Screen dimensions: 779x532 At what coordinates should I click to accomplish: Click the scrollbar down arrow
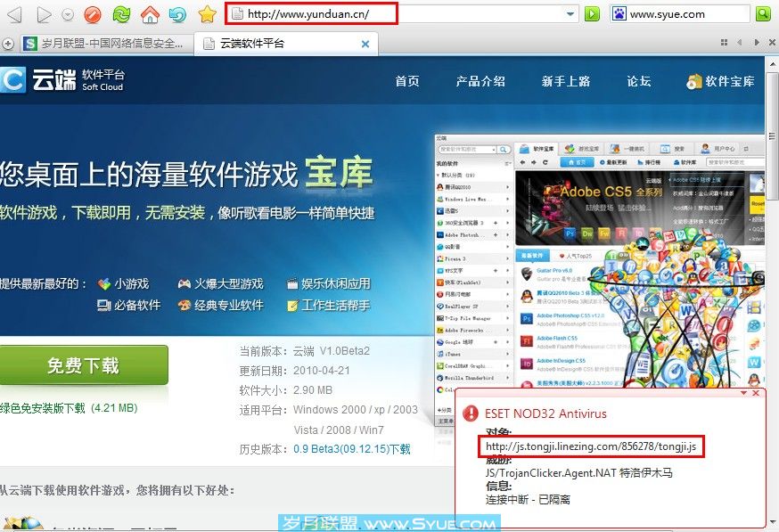point(772,522)
